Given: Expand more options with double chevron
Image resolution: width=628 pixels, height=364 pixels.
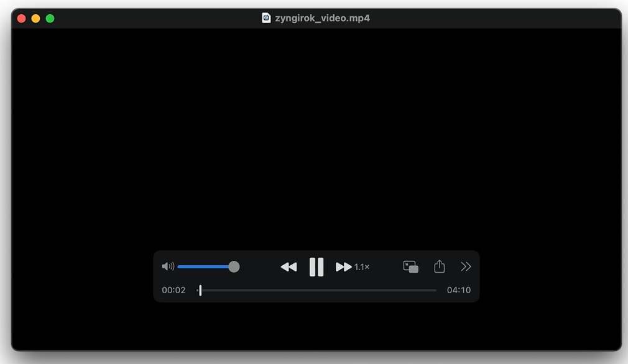Looking at the screenshot, I should 466,266.
